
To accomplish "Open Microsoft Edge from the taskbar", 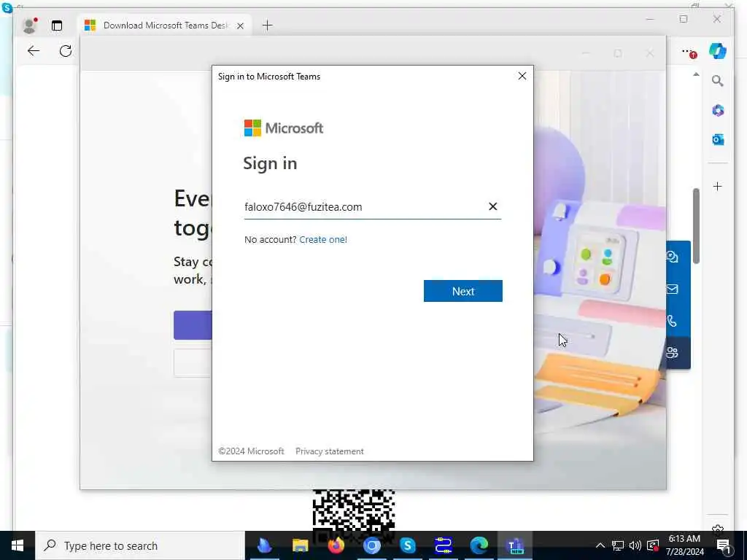I will click(x=479, y=545).
